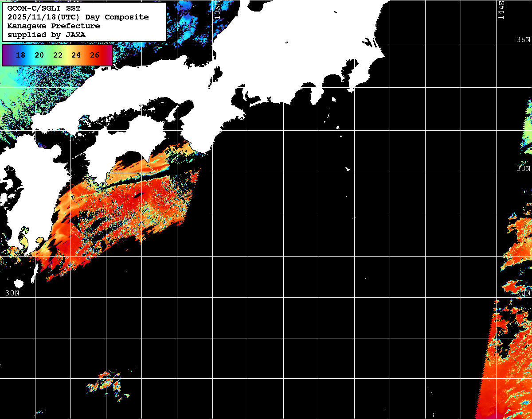Click the 30N label on left edge

coord(12,293)
